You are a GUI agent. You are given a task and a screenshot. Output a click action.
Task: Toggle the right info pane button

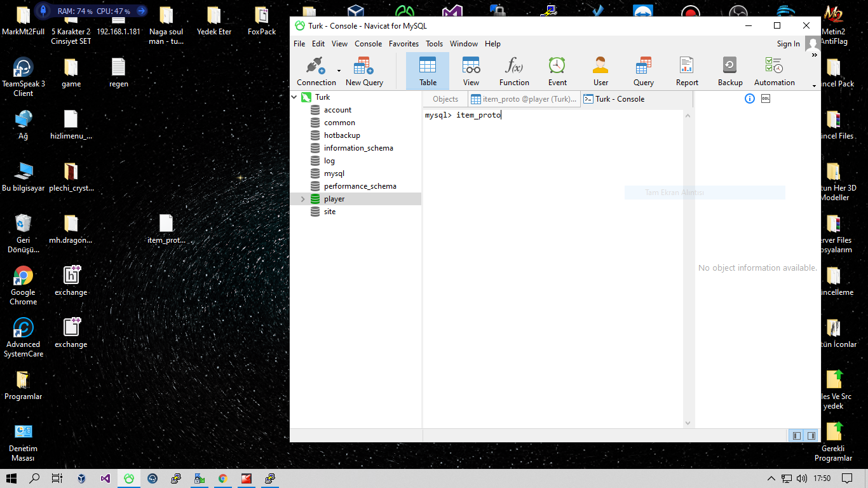click(x=811, y=436)
